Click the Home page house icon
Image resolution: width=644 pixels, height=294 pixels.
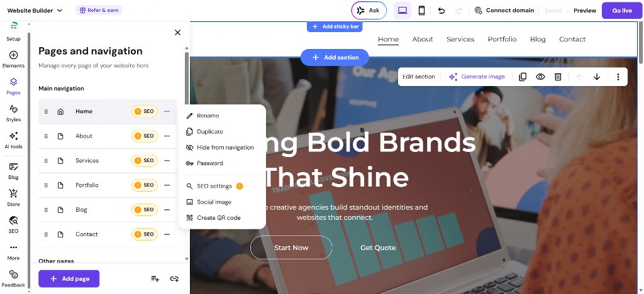pos(60,112)
